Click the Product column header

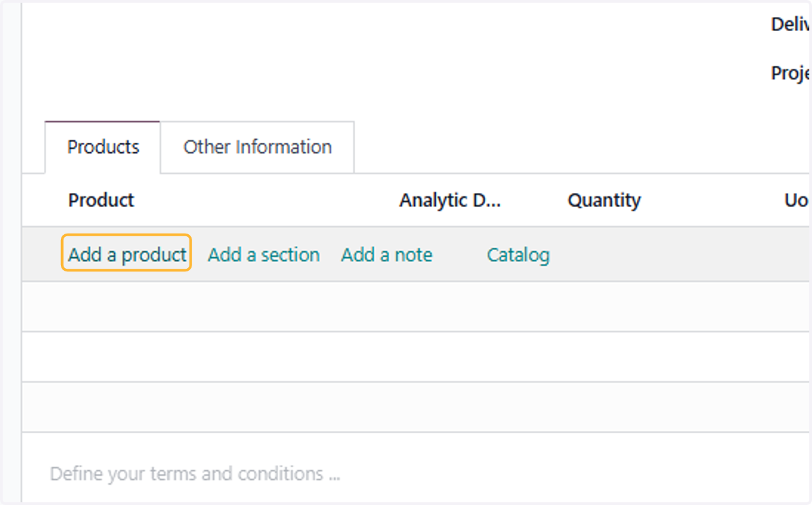(x=101, y=200)
